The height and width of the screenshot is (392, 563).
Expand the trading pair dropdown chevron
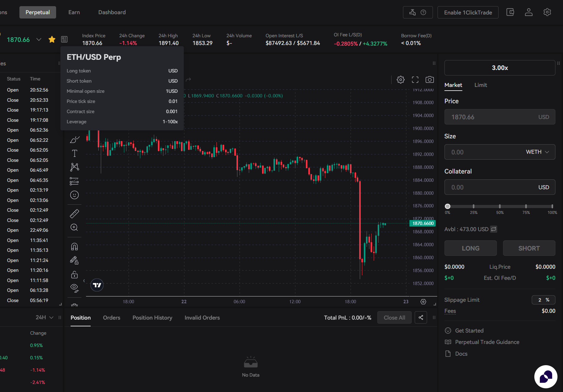click(39, 39)
